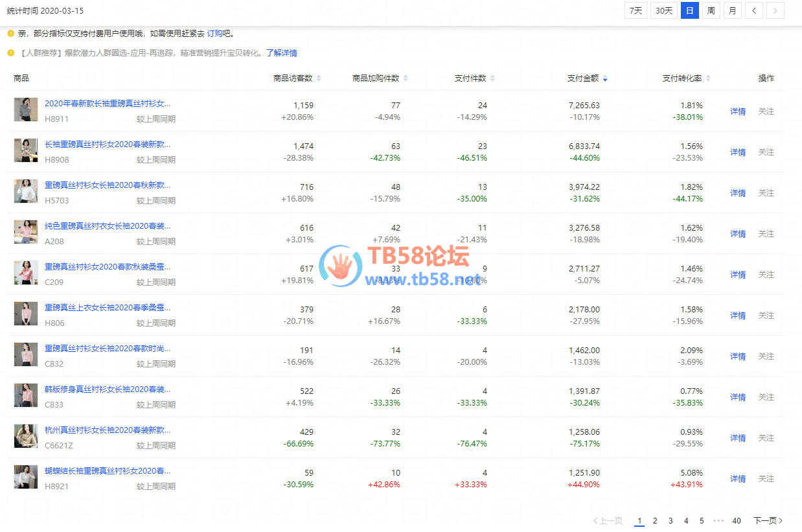Open 了解详情 link in recommendation notice
The image size is (802, 532).
pyautogui.click(x=281, y=53)
